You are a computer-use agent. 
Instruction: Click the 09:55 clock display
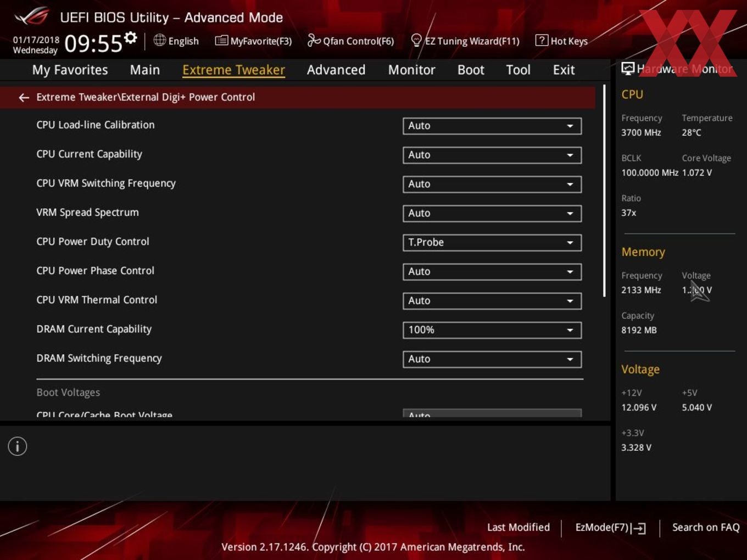[93, 43]
